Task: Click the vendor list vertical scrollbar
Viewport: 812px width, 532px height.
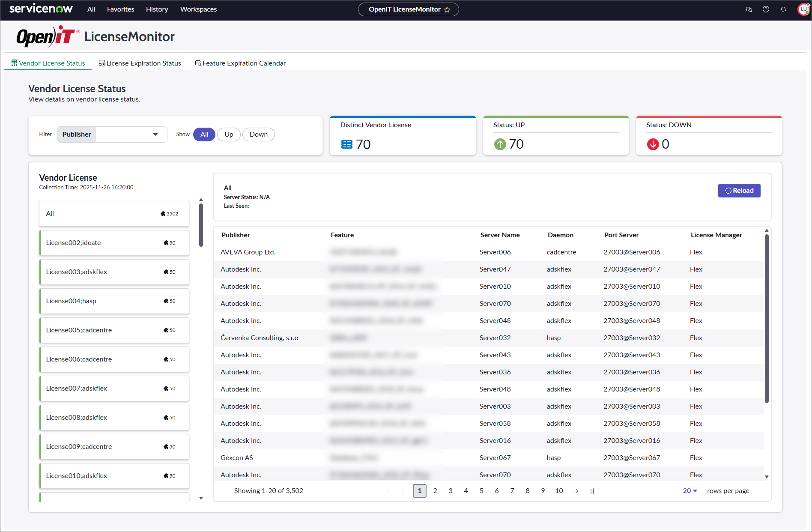Action: 201,225
